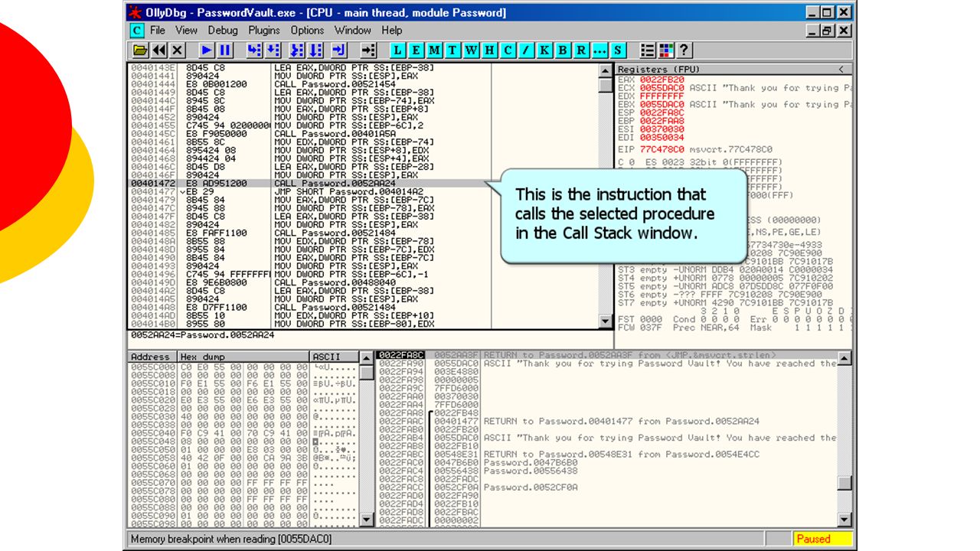
Task: Open the CPU child window system menu icon
Action: 136,31
